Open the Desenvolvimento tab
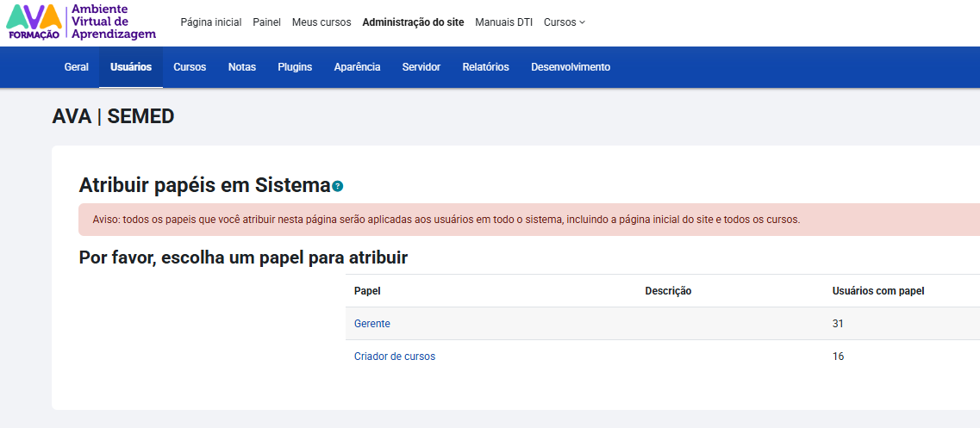This screenshot has width=980, height=428. click(x=571, y=67)
